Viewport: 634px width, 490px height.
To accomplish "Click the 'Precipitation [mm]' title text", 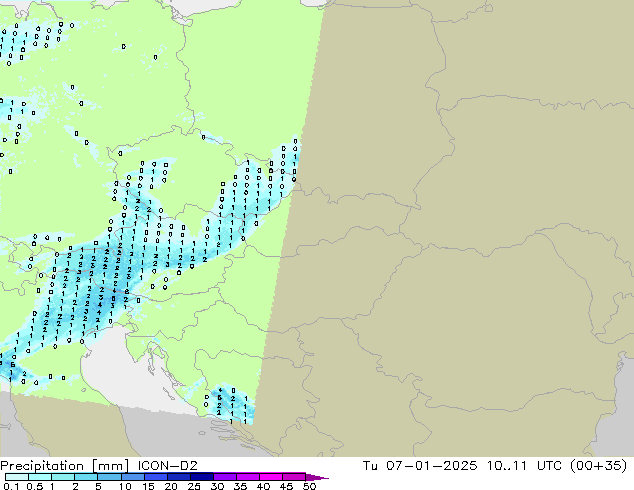I will tap(65, 466).
